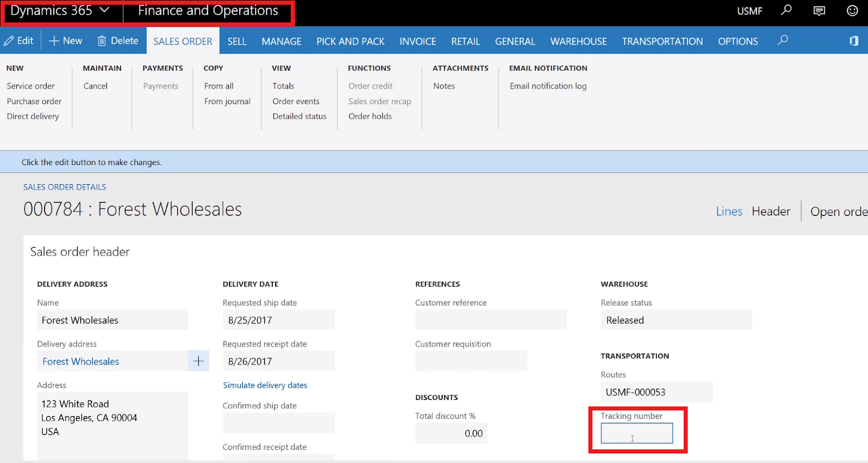The width and height of the screenshot is (868, 463).
Task: Select the USMF company picker
Action: pos(749,11)
